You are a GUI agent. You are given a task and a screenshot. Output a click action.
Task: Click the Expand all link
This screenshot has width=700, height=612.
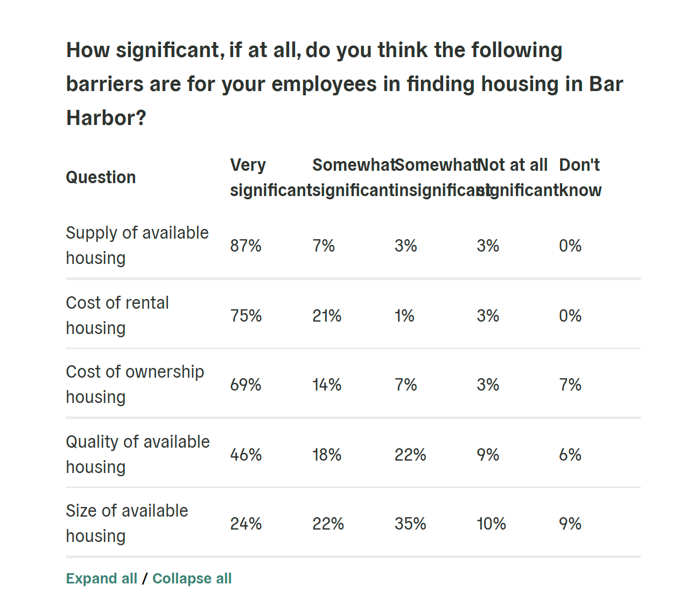click(101, 578)
